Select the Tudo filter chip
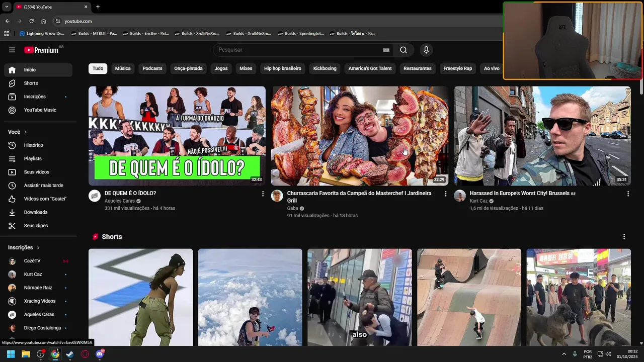The width and height of the screenshot is (644, 362). (98, 68)
